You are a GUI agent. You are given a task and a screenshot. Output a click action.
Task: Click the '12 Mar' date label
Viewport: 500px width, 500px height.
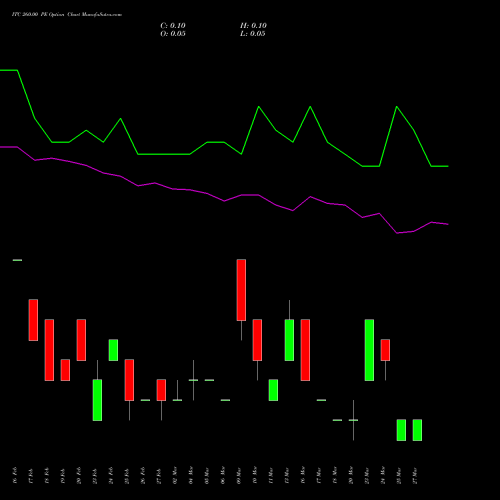pyautogui.click(x=287, y=475)
